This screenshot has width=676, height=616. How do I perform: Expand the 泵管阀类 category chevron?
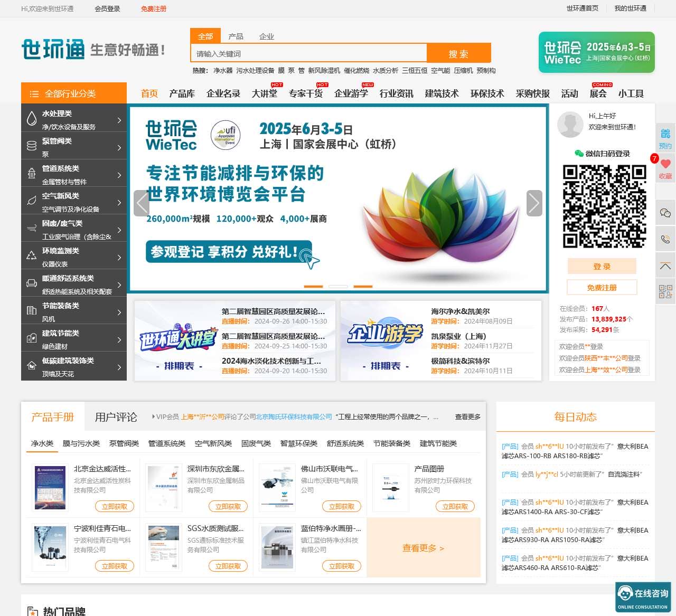tap(119, 148)
